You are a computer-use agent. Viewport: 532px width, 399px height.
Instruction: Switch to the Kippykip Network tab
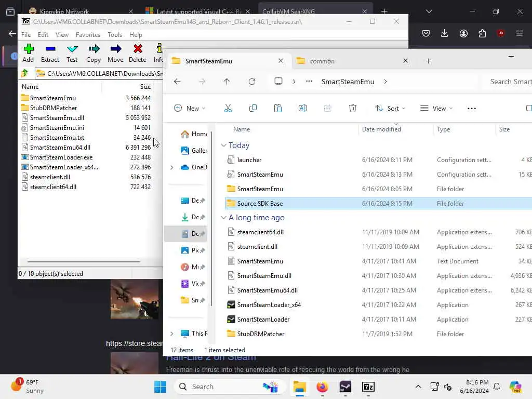coord(82,11)
